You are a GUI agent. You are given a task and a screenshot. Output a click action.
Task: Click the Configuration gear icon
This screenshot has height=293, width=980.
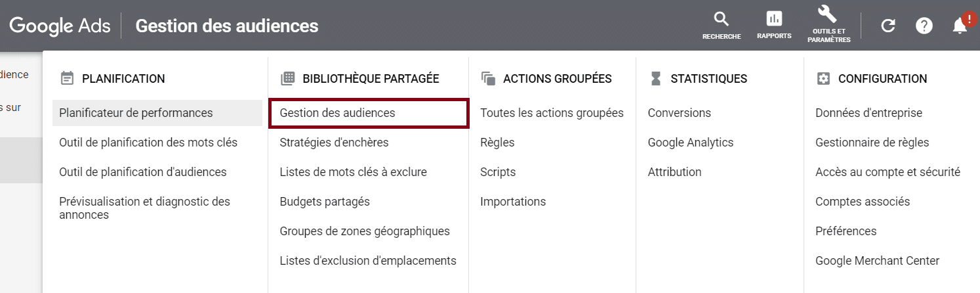[x=823, y=79]
